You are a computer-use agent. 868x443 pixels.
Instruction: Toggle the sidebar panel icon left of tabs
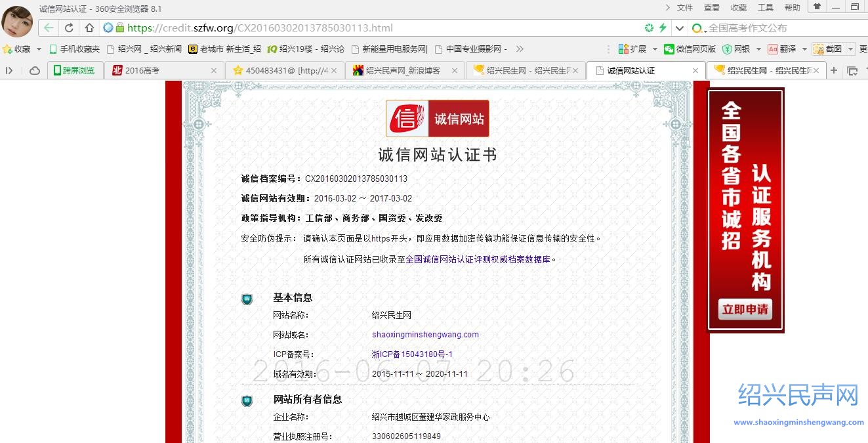click(x=10, y=71)
